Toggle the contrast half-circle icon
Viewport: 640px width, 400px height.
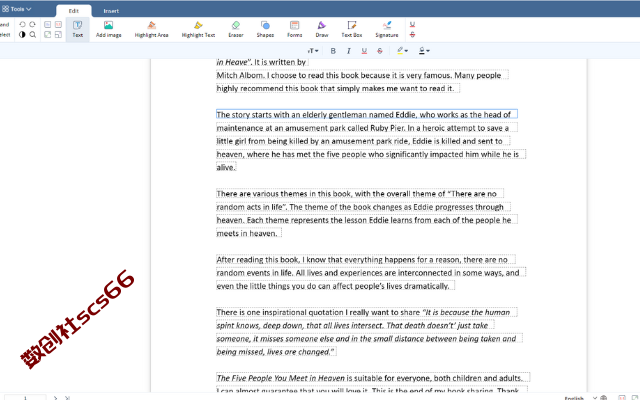22,35
